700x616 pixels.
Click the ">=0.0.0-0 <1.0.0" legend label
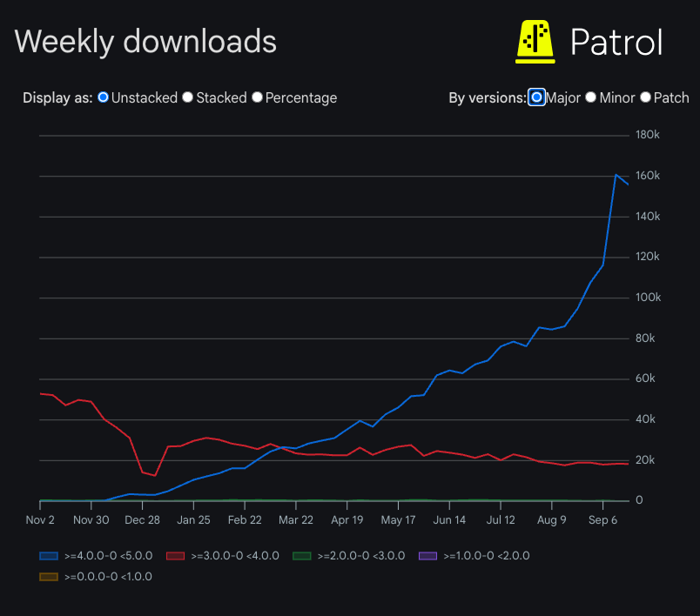(x=108, y=577)
